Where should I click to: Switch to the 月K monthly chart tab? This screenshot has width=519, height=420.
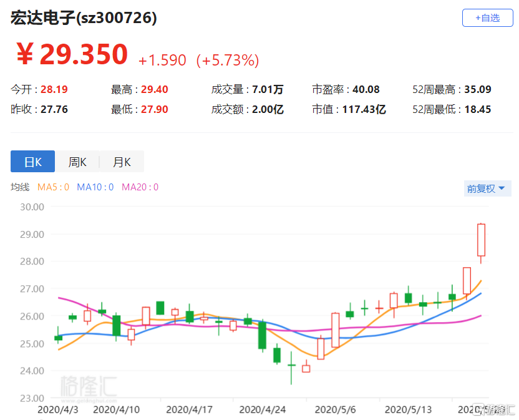click(x=122, y=161)
